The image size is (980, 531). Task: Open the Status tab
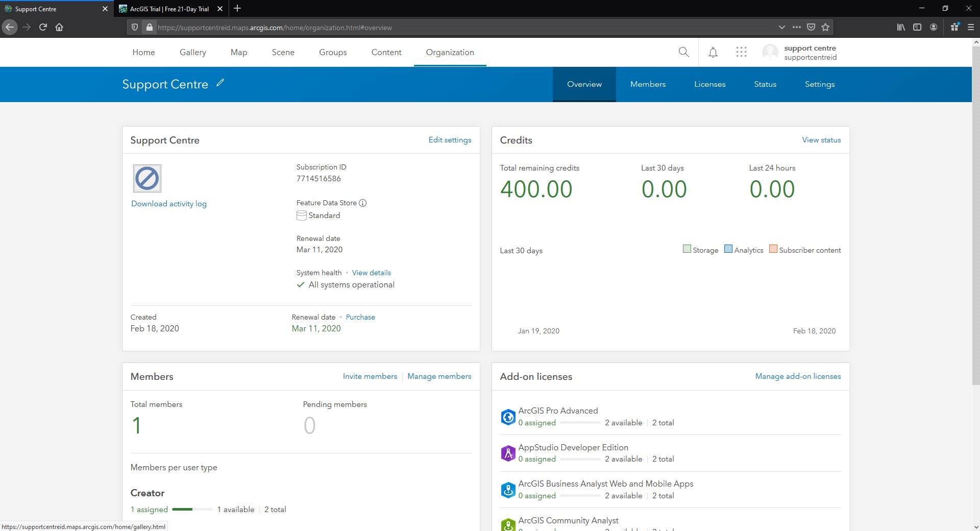tap(765, 84)
